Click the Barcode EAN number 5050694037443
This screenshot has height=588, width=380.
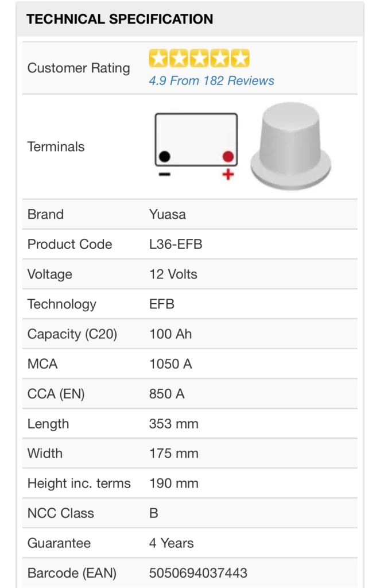(x=198, y=573)
